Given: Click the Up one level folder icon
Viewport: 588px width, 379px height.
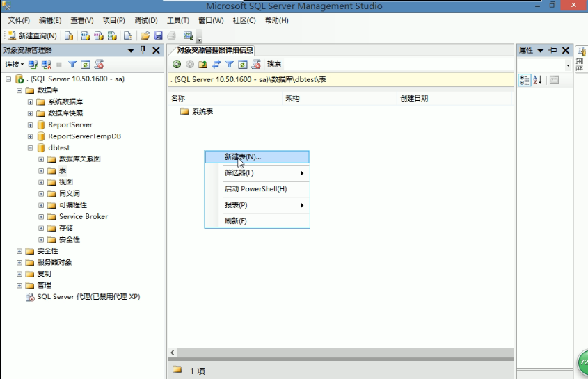Looking at the screenshot, I should coord(203,64).
